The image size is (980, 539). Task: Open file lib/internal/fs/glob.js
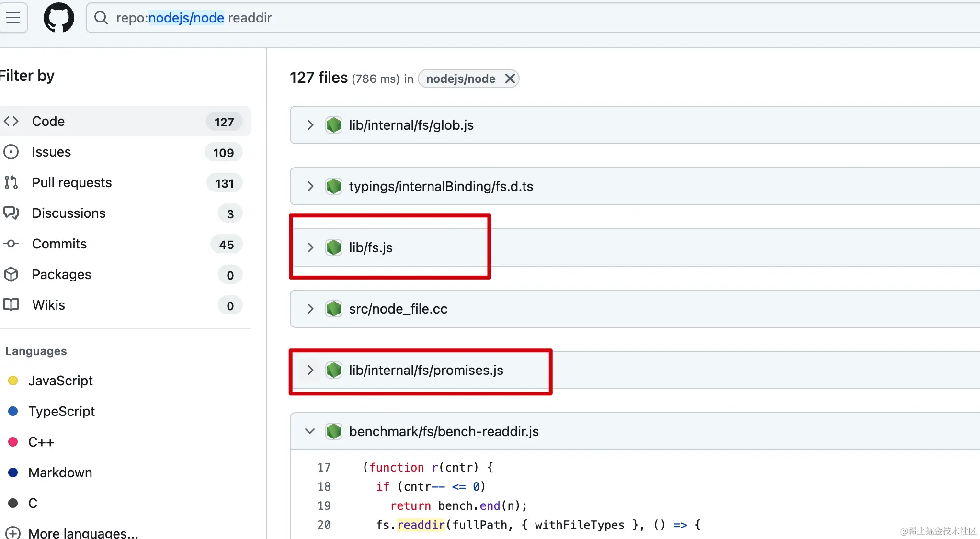(x=411, y=125)
